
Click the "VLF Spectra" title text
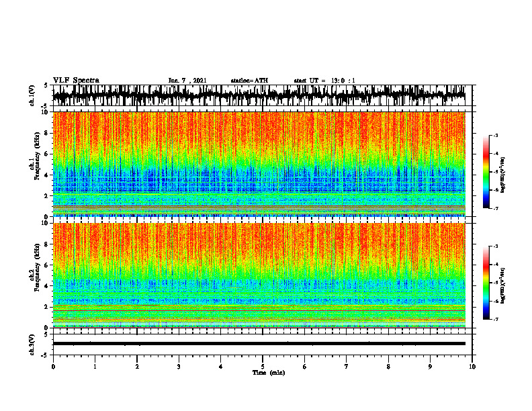[76, 81]
